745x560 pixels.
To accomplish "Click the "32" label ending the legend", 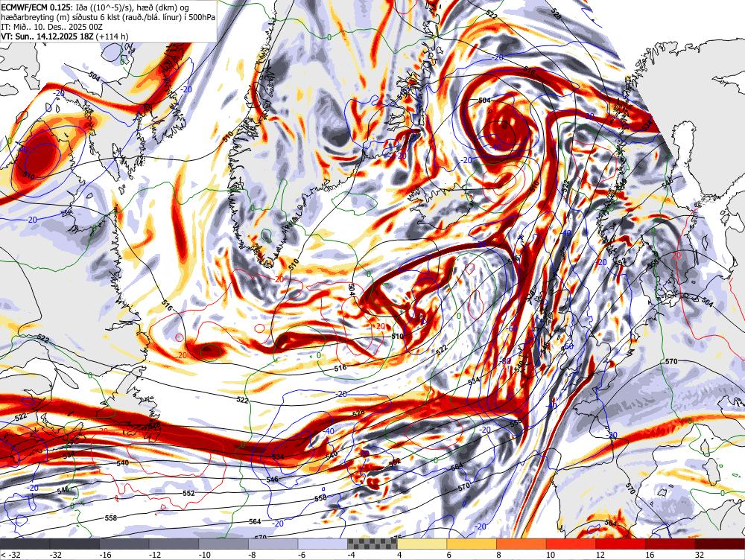I will click(700, 555).
